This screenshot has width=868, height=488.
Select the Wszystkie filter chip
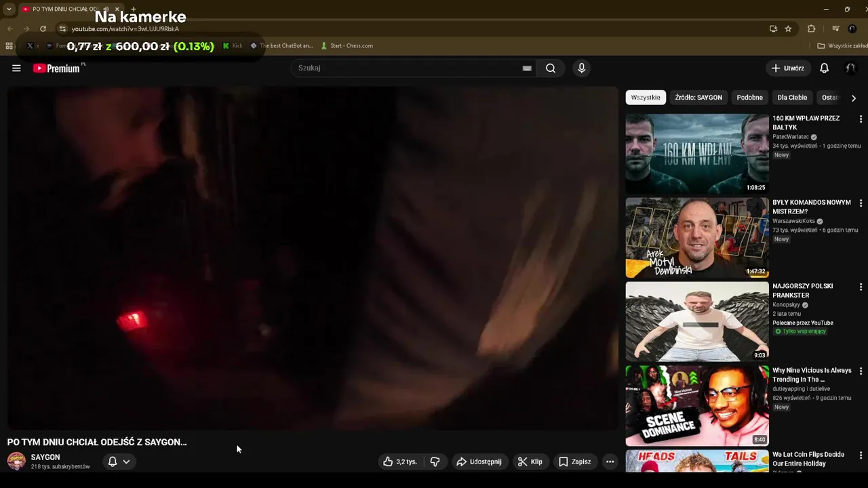(x=646, y=98)
